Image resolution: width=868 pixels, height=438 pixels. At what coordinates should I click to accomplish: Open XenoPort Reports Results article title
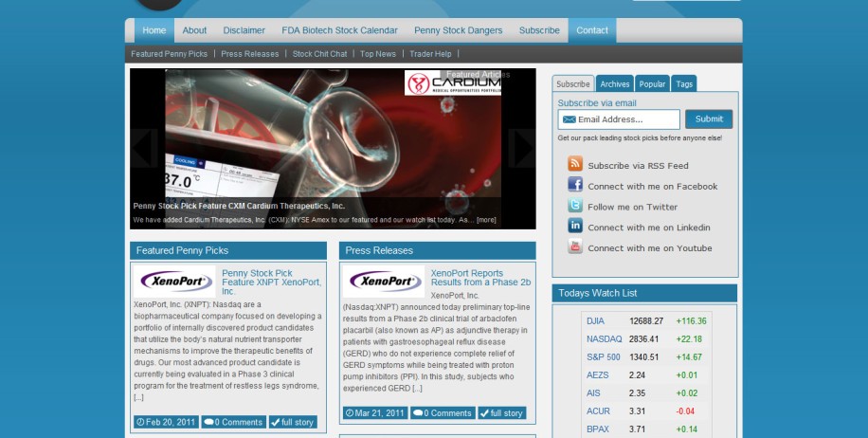(x=480, y=278)
